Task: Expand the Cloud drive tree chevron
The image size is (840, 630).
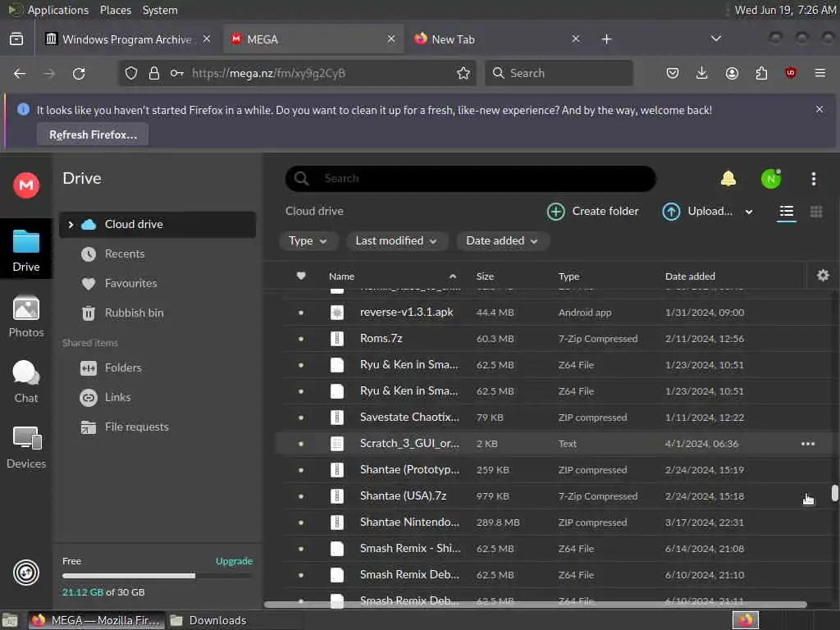Action: click(71, 225)
